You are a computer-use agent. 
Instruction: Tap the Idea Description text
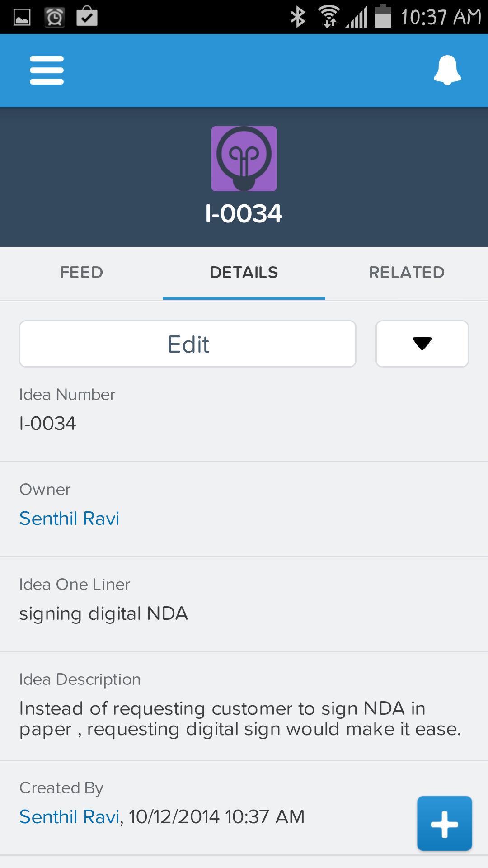click(x=240, y=719)
